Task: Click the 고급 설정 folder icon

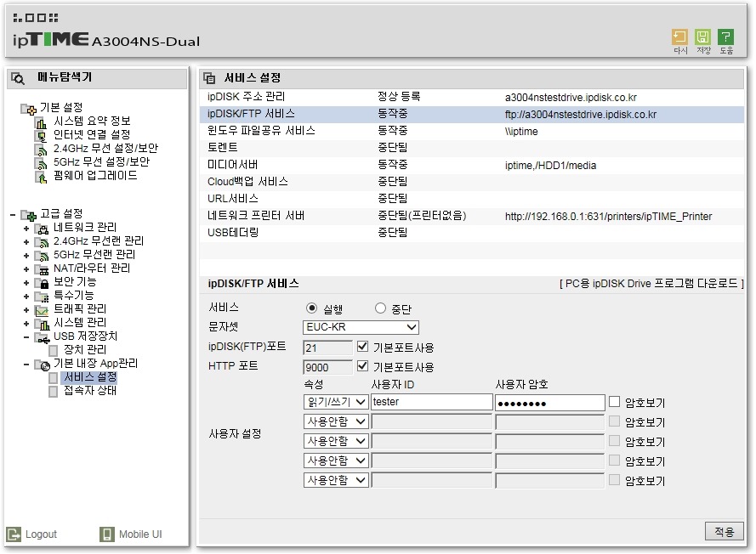Action: (x=28, y=215)
